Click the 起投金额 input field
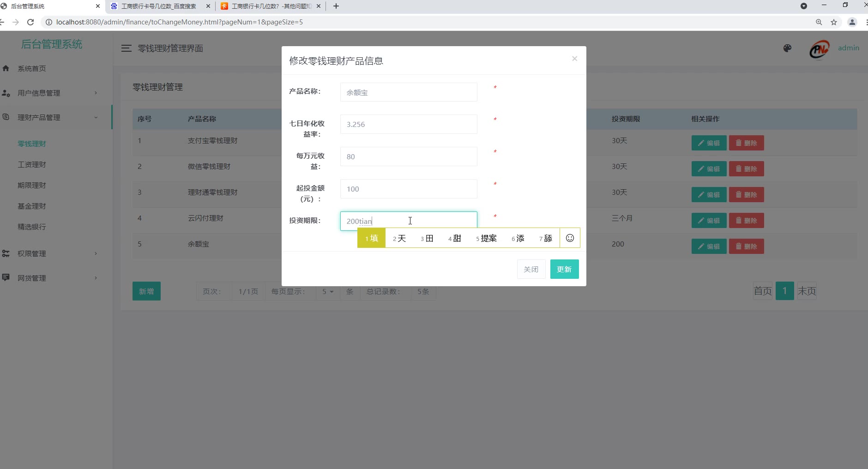Screen dimensions: 868x469 click(409, 189)
